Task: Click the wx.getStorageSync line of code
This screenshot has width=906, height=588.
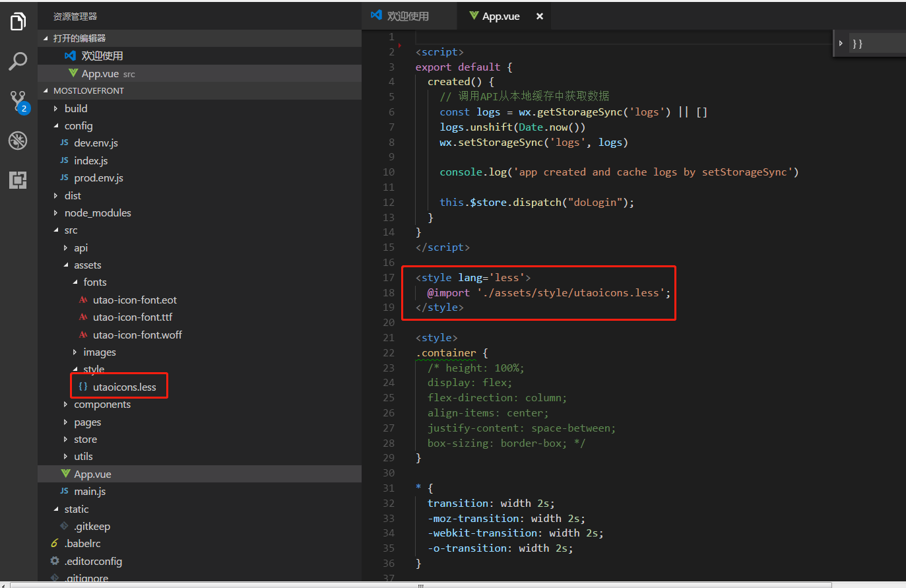Action: pos(573,112)
